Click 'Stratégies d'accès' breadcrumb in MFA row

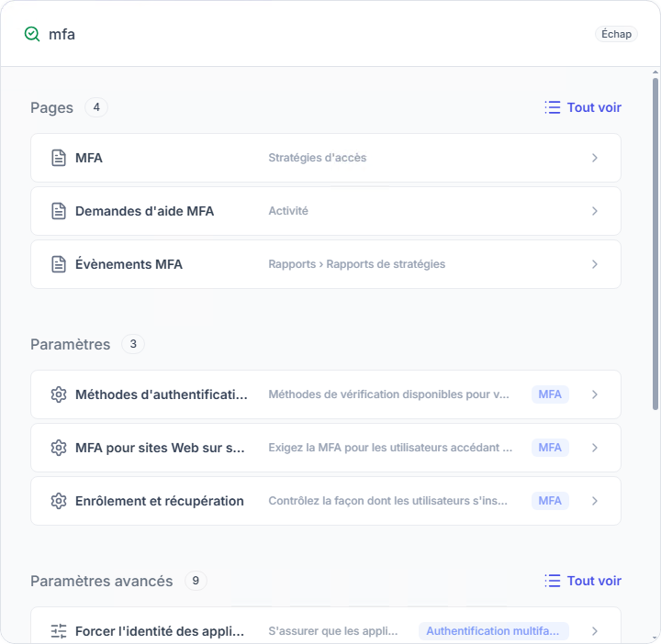[x=318, y=158]
